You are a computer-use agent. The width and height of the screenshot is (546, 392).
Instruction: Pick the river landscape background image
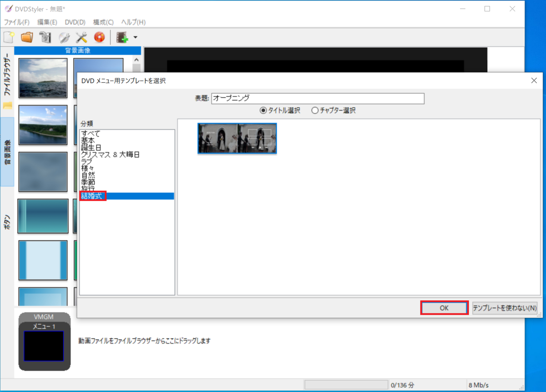[x=43, y=125]
